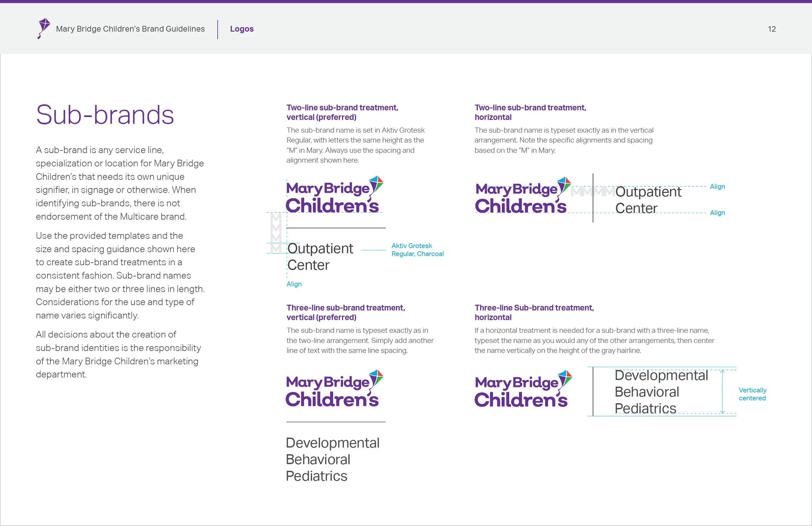Click the paragraph starting "Use the provided templates"
Screen dimensions: 812x526
coord(121,275)
